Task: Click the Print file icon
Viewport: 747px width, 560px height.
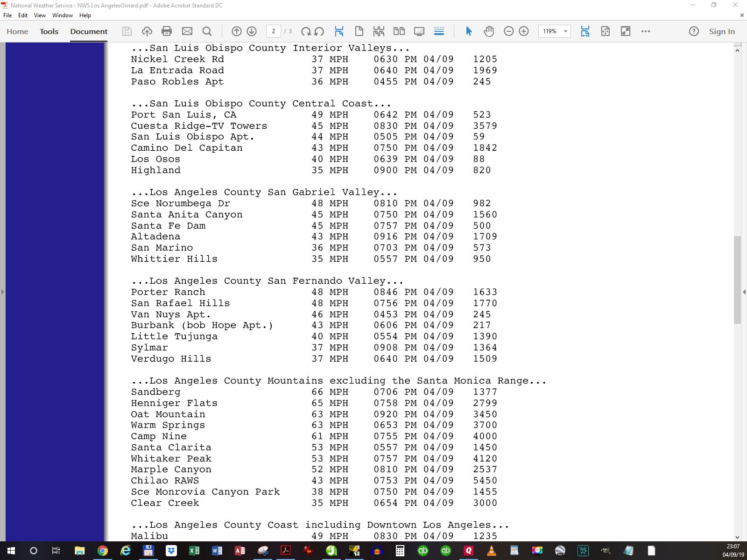Action: click(x=167, y=31)
